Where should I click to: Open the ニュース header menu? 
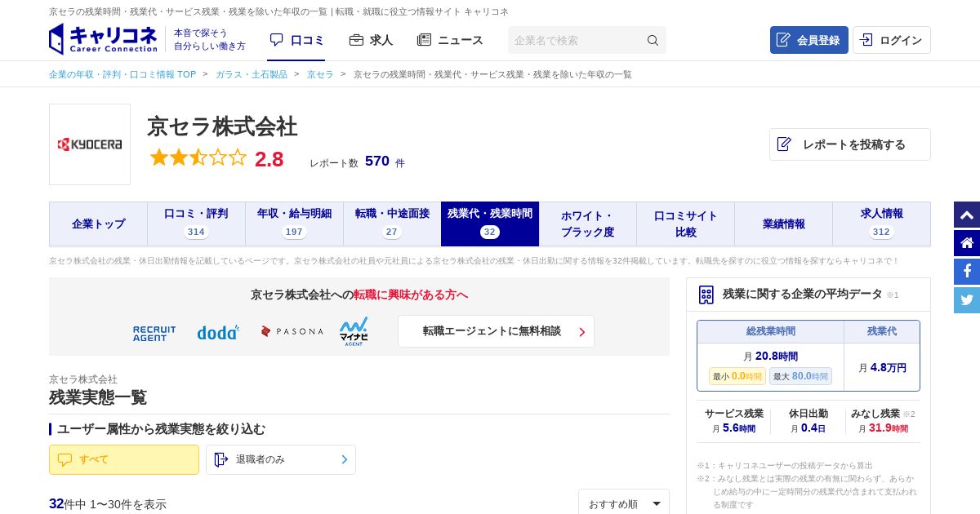[450, 40]
